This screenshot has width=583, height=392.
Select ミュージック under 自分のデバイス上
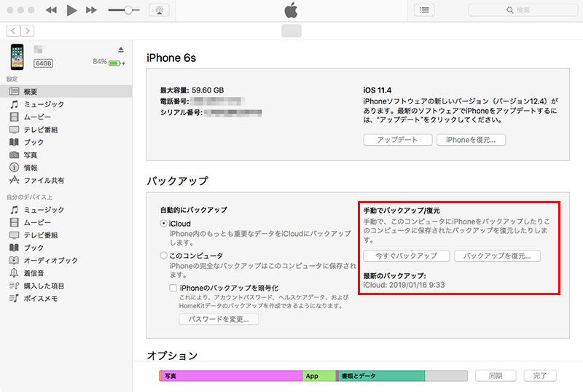[x=66, y=210]
